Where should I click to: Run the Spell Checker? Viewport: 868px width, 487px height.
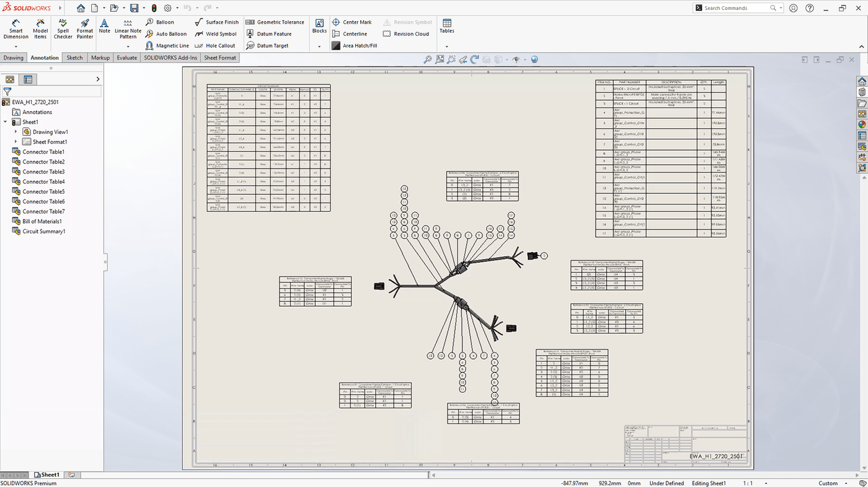pos(63,28)
